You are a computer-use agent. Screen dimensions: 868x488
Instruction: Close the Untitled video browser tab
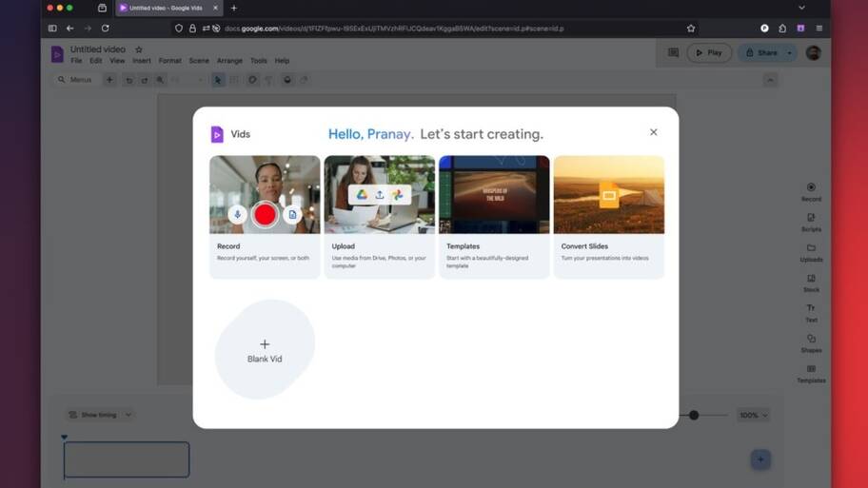(x=215, y=8)
